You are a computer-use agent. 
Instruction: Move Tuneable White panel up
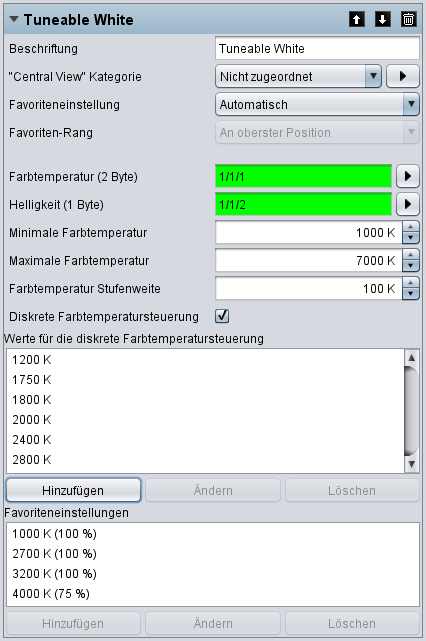357,19
